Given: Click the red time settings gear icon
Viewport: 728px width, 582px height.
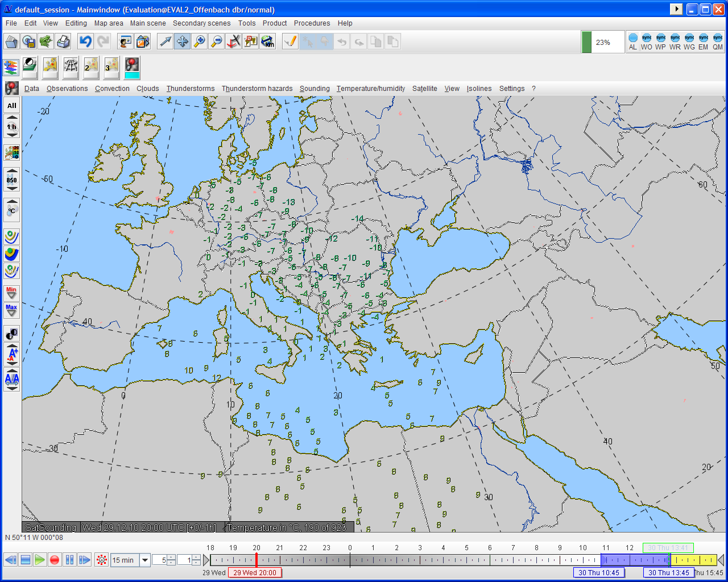Looking at the screenshot, I should [x=102, y=560].
